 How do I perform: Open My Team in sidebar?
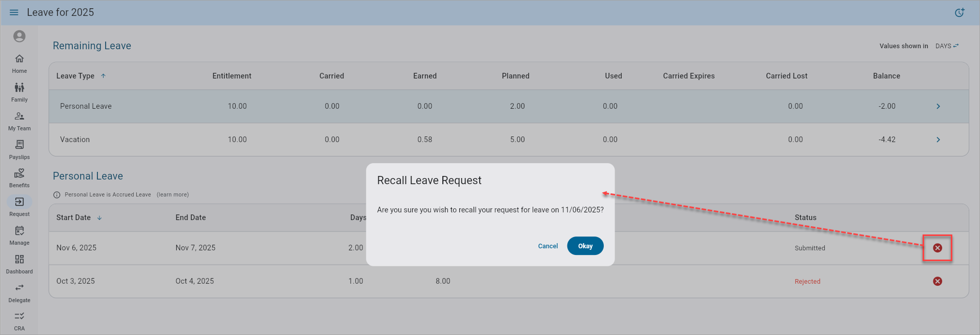19,121
